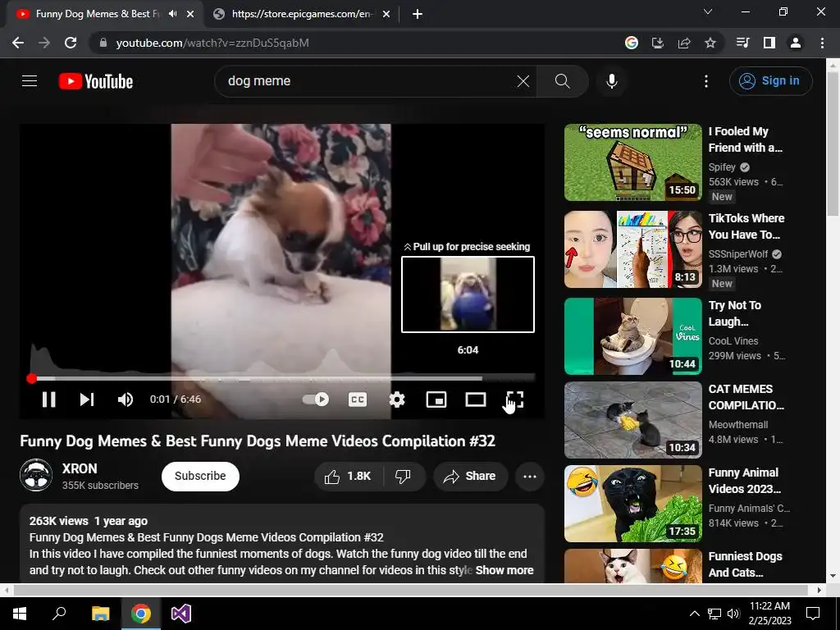This screenshot has height=630, width=840.
Task: Pause the video with the pause button
Action: [48, 399]
